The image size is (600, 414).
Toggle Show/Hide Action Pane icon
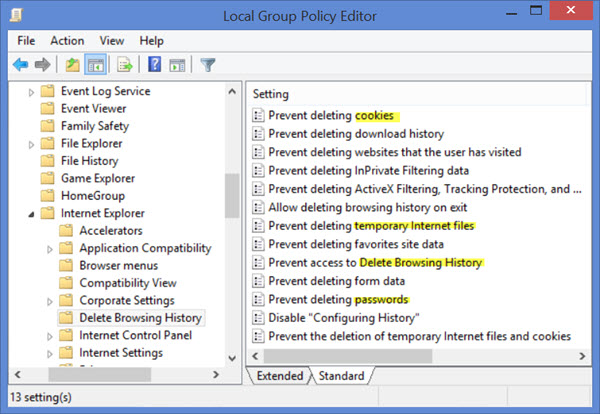coord(177,65)
